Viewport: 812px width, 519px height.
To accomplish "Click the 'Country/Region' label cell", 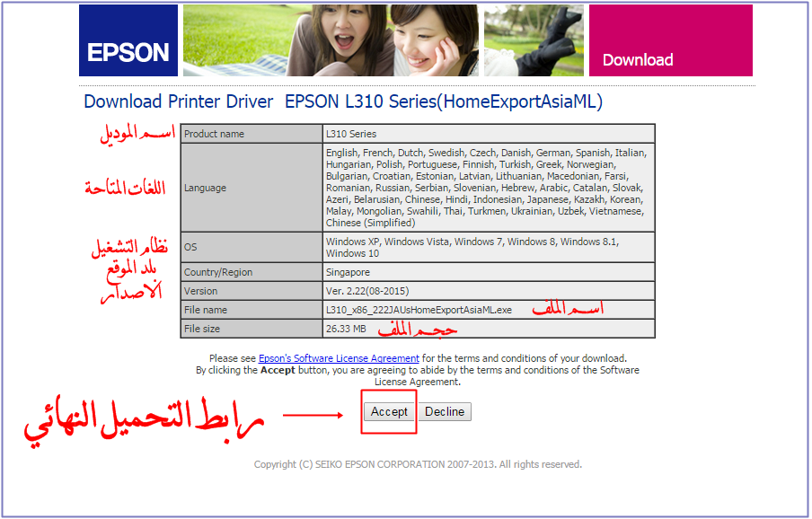I will coord(252,272).
